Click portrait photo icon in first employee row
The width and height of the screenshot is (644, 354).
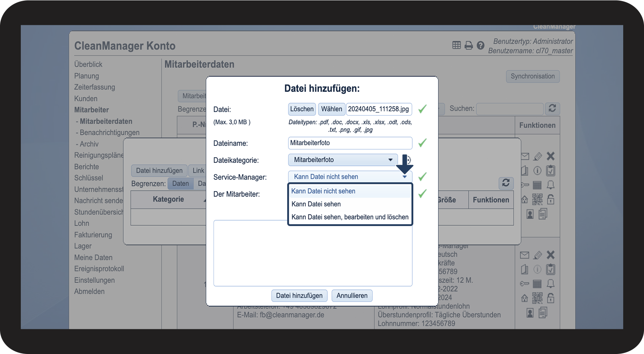(530, 214)
